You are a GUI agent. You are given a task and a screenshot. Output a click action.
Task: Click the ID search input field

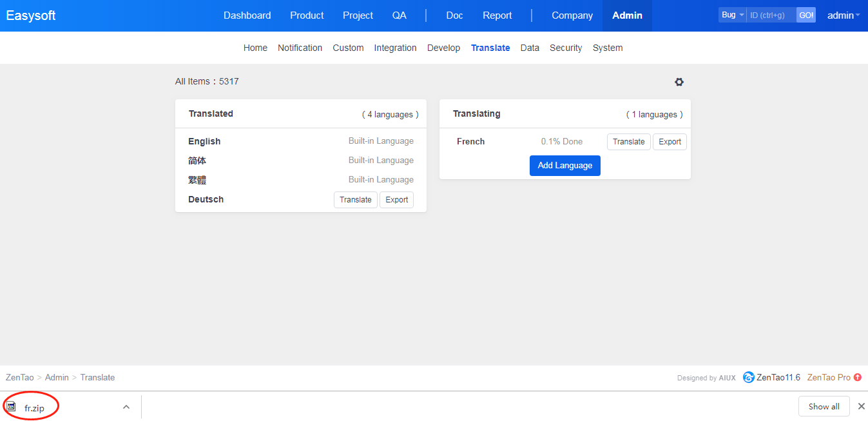pyautogui.click(x=771, y=15)
